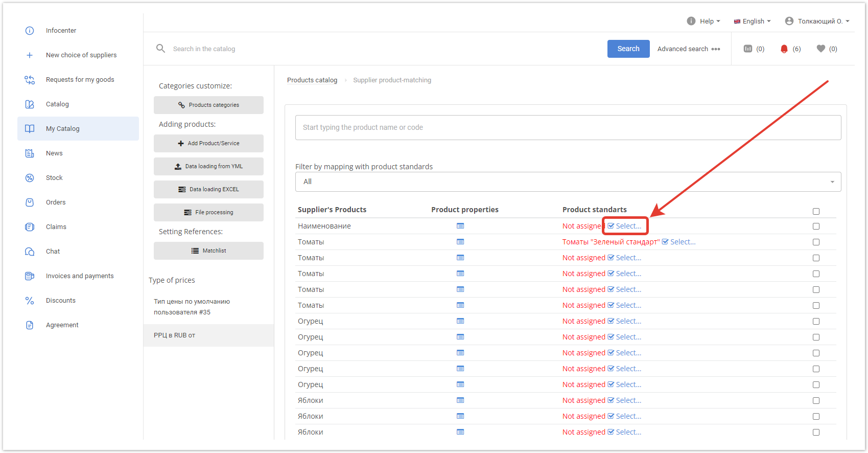The image size is (868, 453).
Task: Click Select link next to Томаты Зеленый стандарт
Action: (x=679, y=242)
